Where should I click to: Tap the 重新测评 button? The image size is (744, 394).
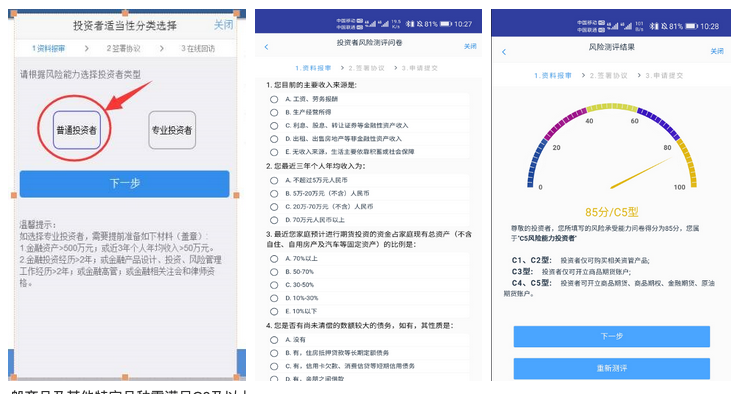[x=612, y=368]
